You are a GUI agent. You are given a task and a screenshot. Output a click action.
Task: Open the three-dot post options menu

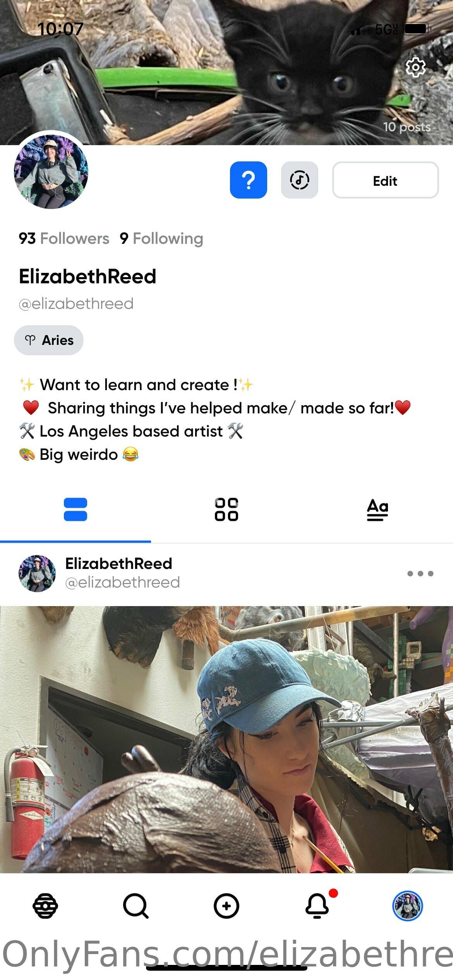[x=420, y=574]
